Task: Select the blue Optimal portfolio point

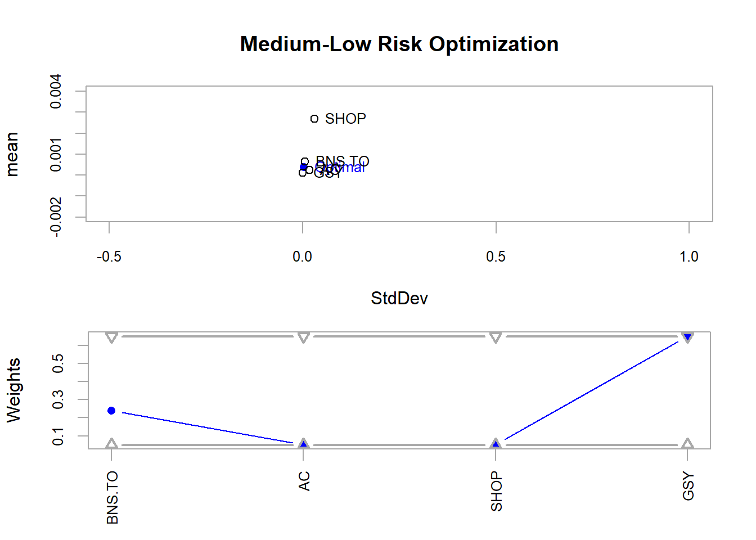Action: pos(303,167)
